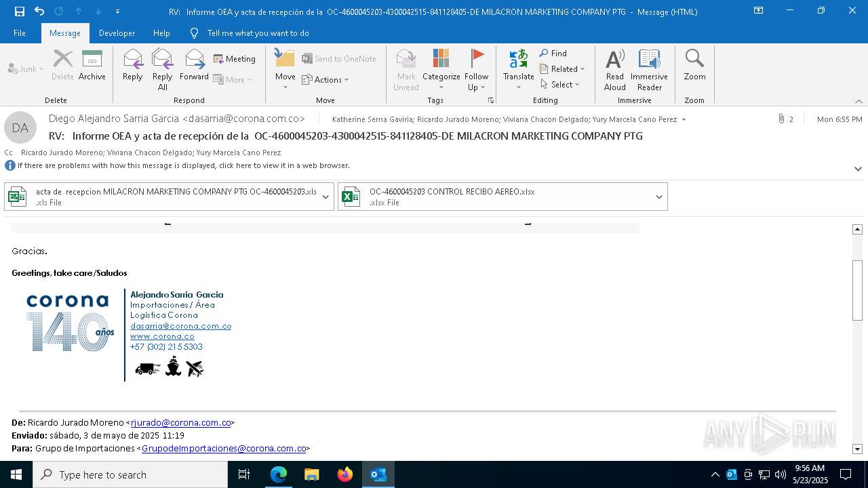
Task: Reply to the sender
Action: pos(133,65)
